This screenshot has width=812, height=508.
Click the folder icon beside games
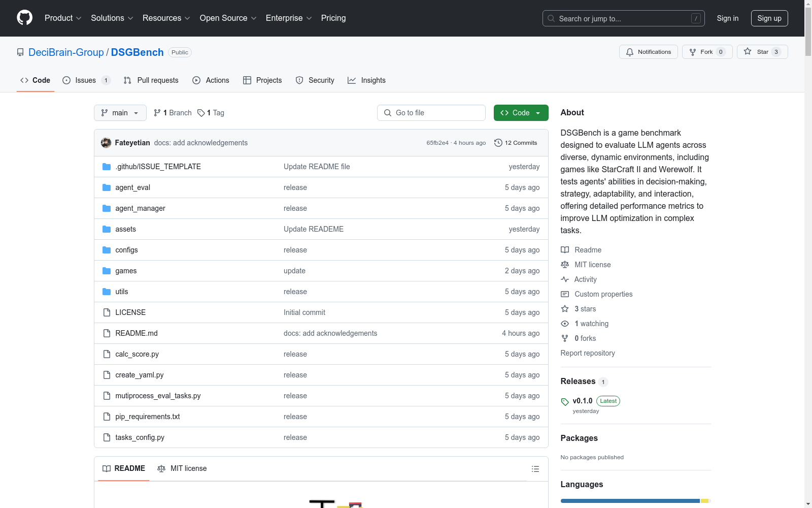point(107,271)
